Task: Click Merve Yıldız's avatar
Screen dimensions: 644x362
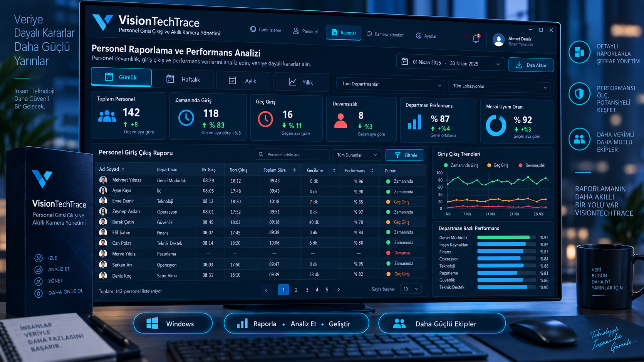Action: (103, 254)
